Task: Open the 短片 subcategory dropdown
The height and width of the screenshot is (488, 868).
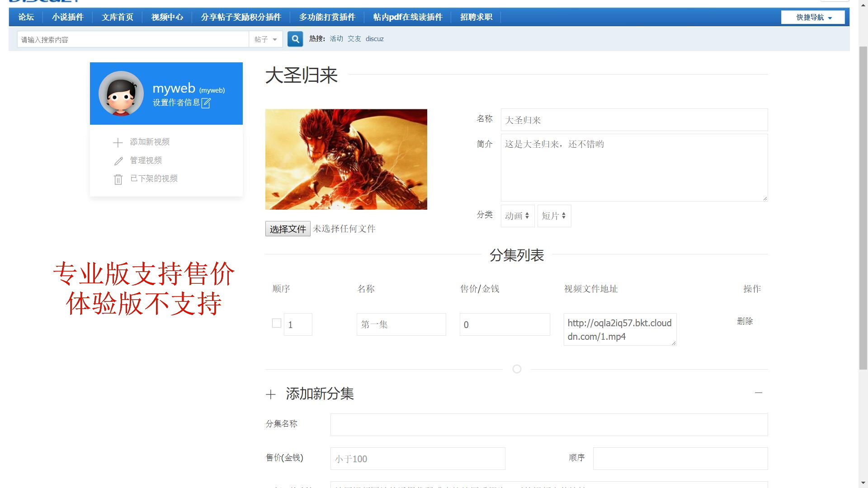Action: [554, 216]
